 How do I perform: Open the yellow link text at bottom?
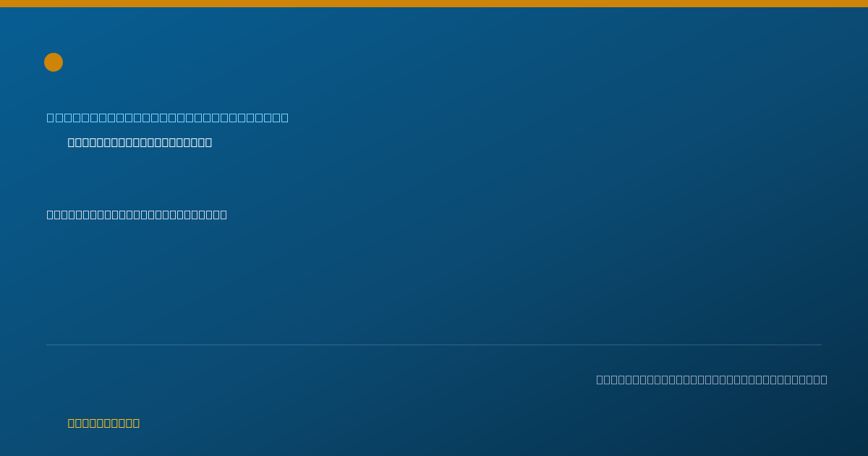pyautogui.click(x=103, y=423)
